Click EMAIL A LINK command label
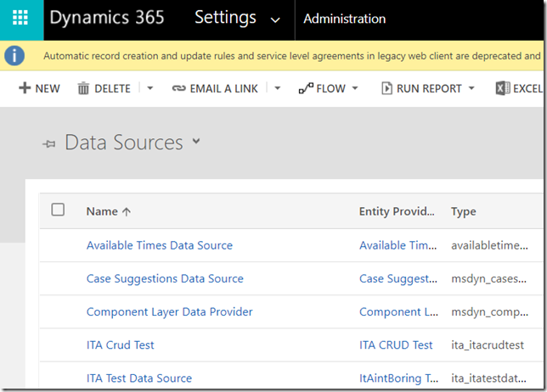The image size is (547, 392). point(224,89)
